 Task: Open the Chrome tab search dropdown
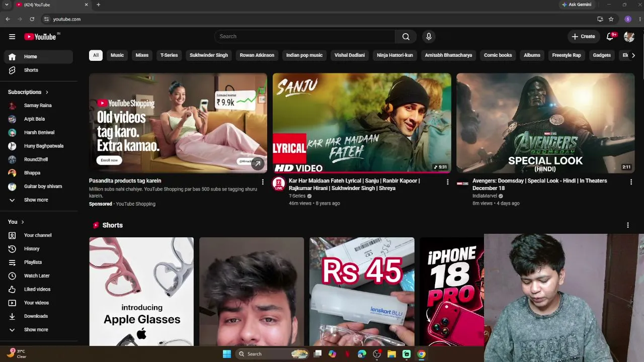[x=7, y=5]
